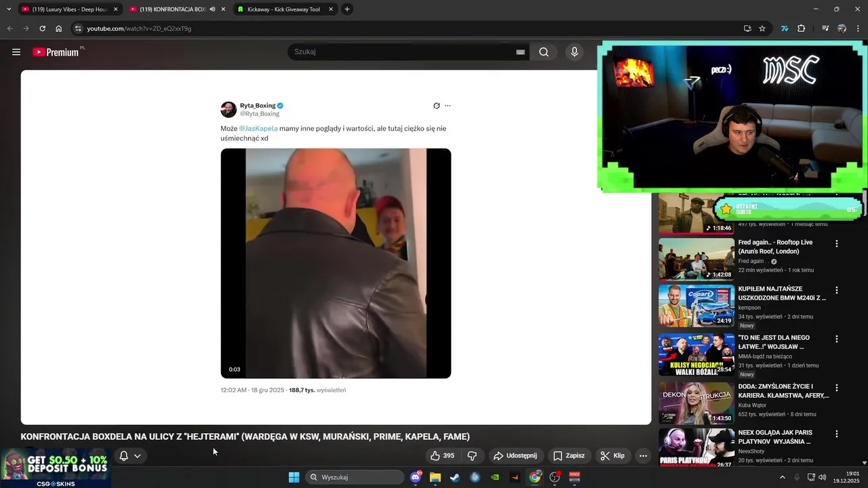Click the Zapisz save button
This screenshot has width=868, height=488.
(568, 456)
